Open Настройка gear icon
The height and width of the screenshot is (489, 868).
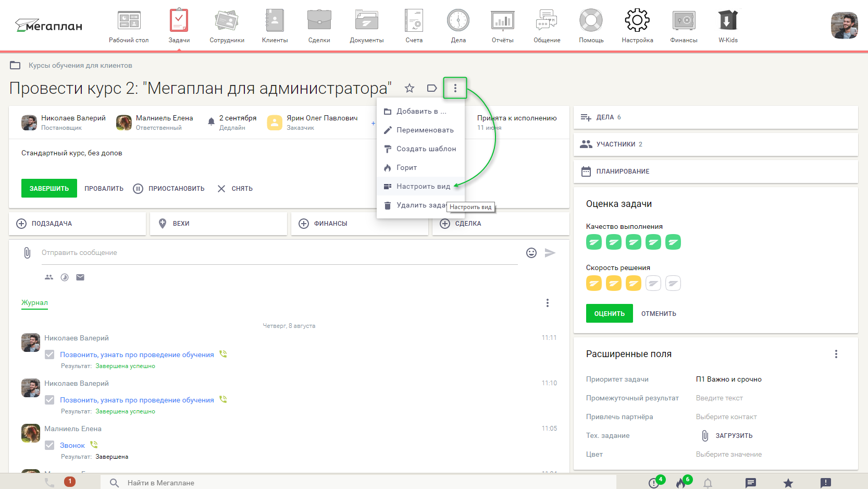click(637, 21)
